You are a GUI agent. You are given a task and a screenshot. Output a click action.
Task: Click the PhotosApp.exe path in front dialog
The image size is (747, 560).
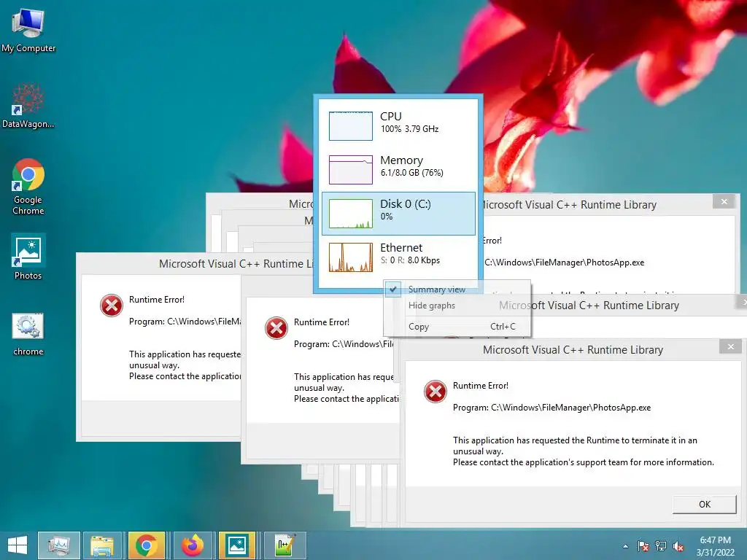(x=570, y=408)
